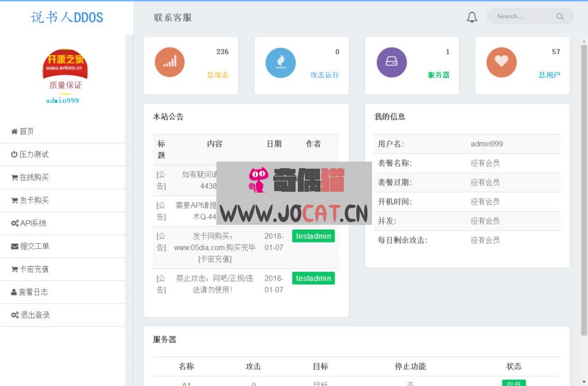Click the 236 total attacks count
Viewport: 588px width, 386px height.
pyautogui.click(x=222, y=52)
